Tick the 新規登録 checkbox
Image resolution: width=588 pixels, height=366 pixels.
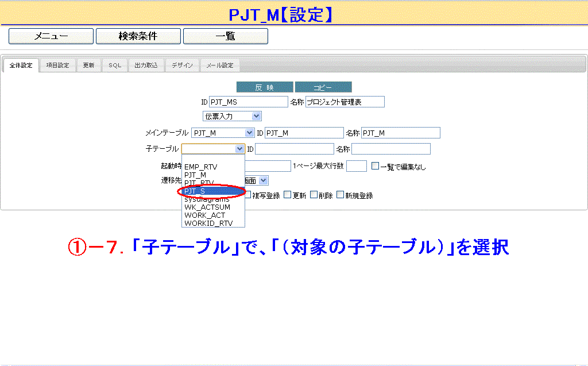coord(341,195)
